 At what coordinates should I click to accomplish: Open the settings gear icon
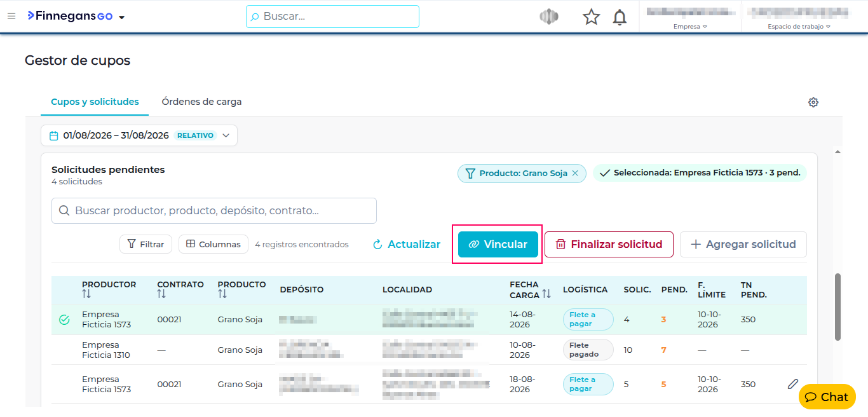click(x=813, y=102)
